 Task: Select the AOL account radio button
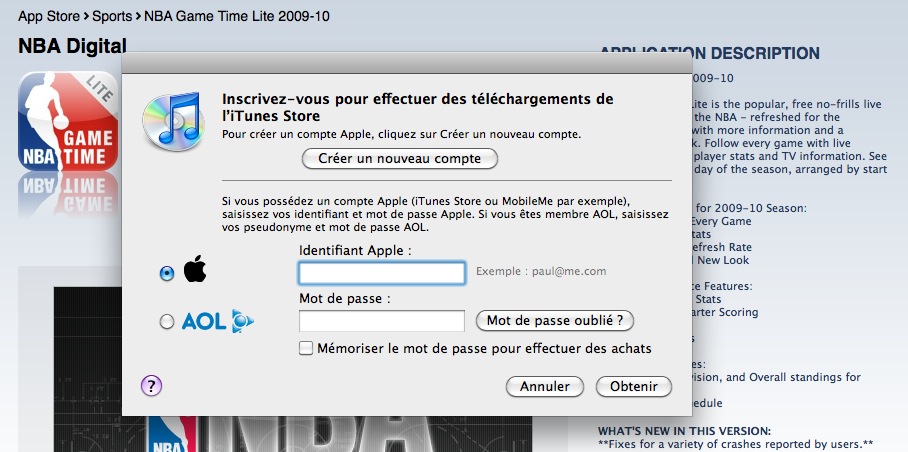pyautogui.click(x=167, y=322)
